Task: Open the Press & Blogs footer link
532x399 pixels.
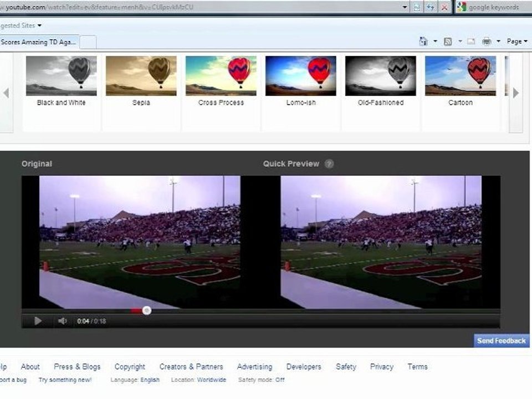Action: coord(77,367)
